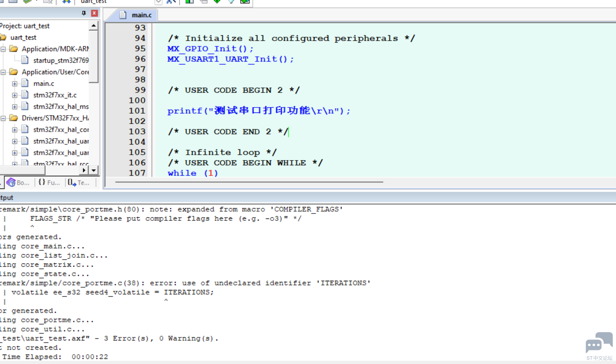This screenshot has width=616, height=364.
Task: Select the main.c editor tab
Action: pyautogui.click(x=136, y=15)
